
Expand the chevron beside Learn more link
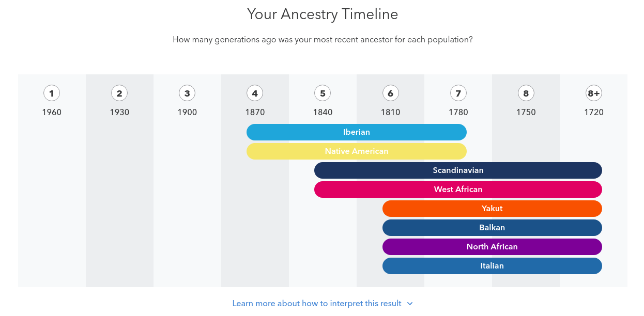(x=410, y=304)
